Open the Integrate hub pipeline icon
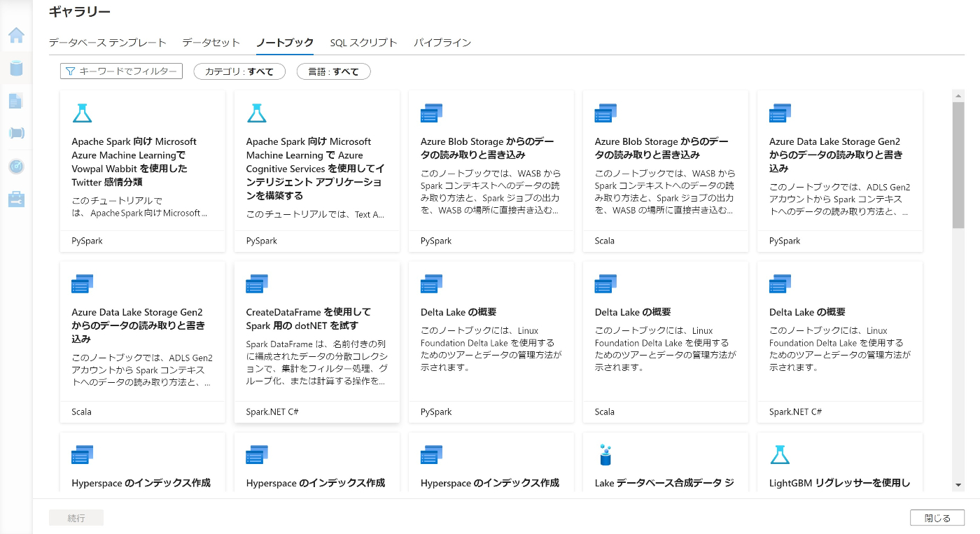The width and height of the screenshot is (980, 534). pos(16,133)
